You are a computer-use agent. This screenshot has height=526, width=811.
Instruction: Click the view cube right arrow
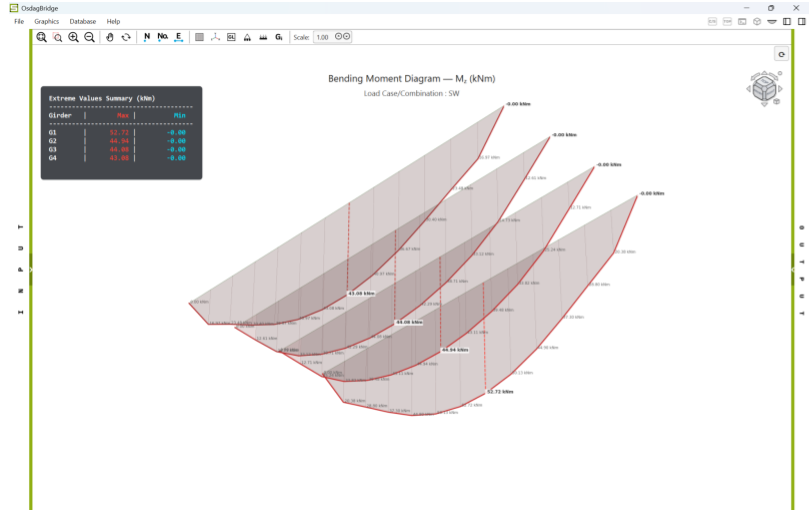coord(780,89)
